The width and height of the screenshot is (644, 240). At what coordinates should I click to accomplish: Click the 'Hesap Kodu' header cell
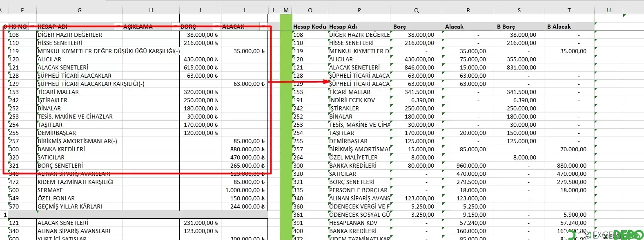click(310, 27)
